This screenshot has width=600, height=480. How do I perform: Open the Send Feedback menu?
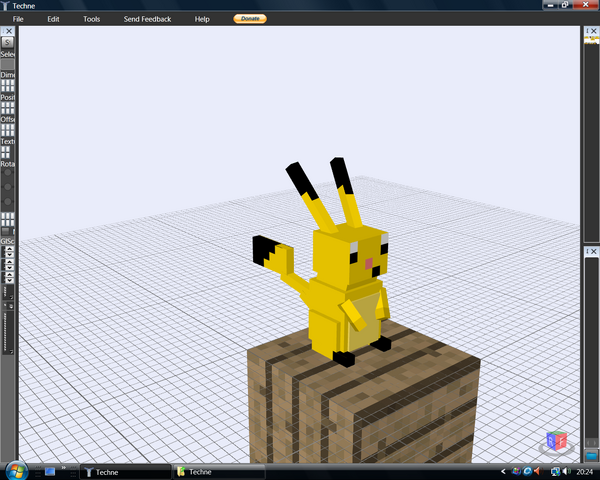point(147,19)
